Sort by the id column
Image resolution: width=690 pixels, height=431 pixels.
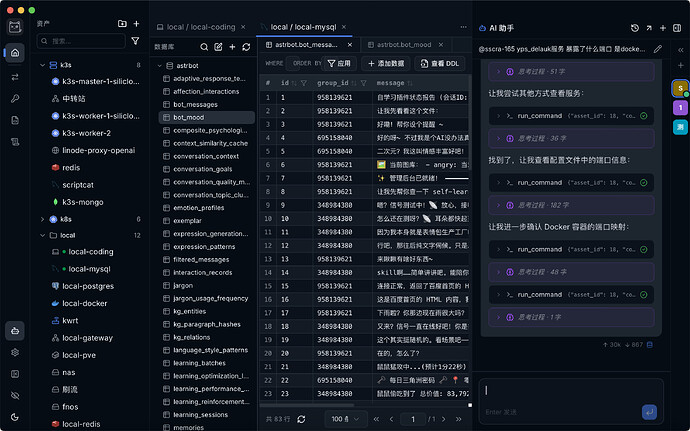point(294,83)
